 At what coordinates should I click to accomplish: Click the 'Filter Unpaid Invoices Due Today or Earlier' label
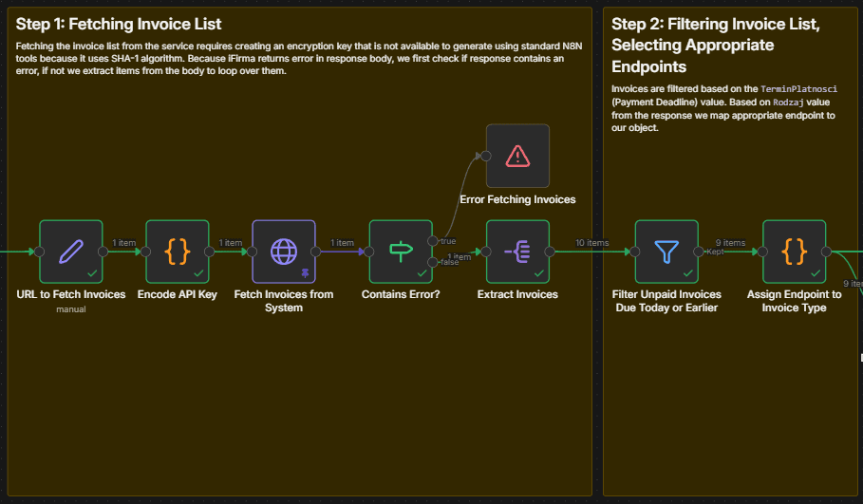click(666, 301)
